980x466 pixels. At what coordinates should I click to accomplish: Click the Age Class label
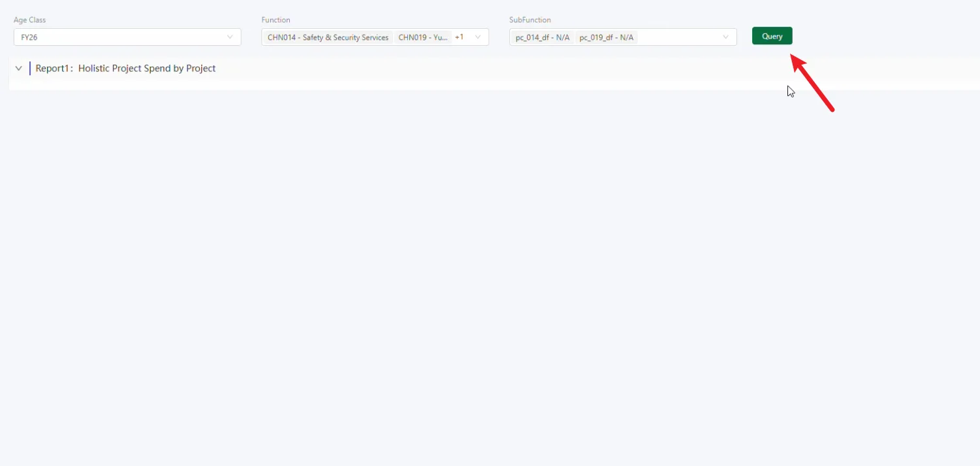click(x=29, y=20)
